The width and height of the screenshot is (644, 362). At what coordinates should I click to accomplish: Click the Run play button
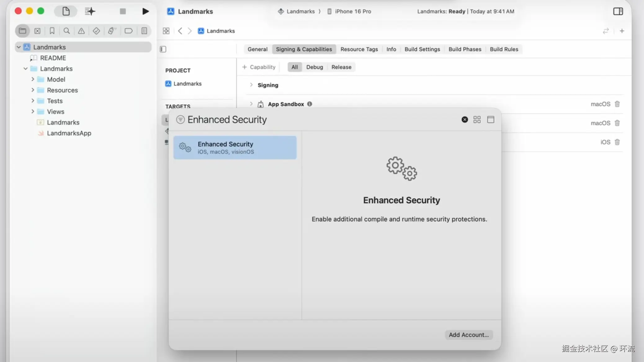[145, 11]
